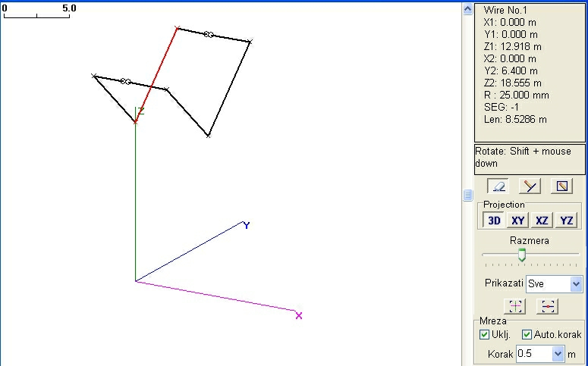
Task: Switch to XZ projection view
Action: 542,221
